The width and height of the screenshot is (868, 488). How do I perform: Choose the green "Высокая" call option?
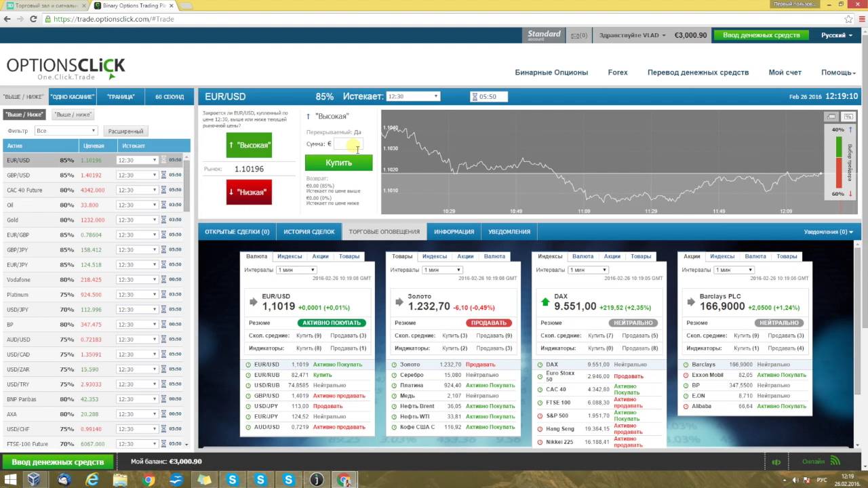[249, 145]
